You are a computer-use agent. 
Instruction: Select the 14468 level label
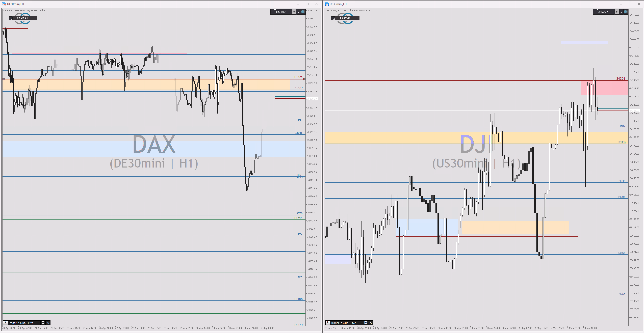[x=298, y=299]
